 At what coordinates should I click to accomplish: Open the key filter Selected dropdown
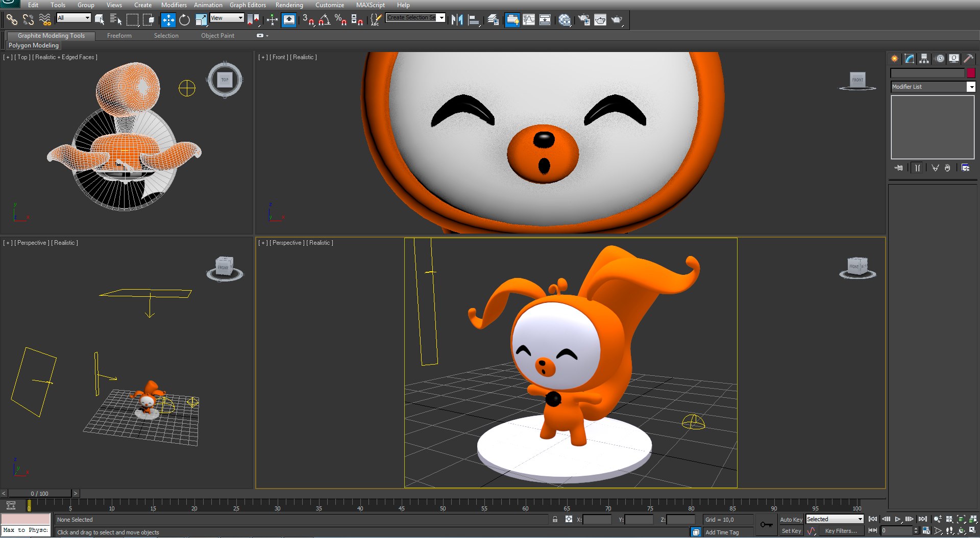(835, 519)
